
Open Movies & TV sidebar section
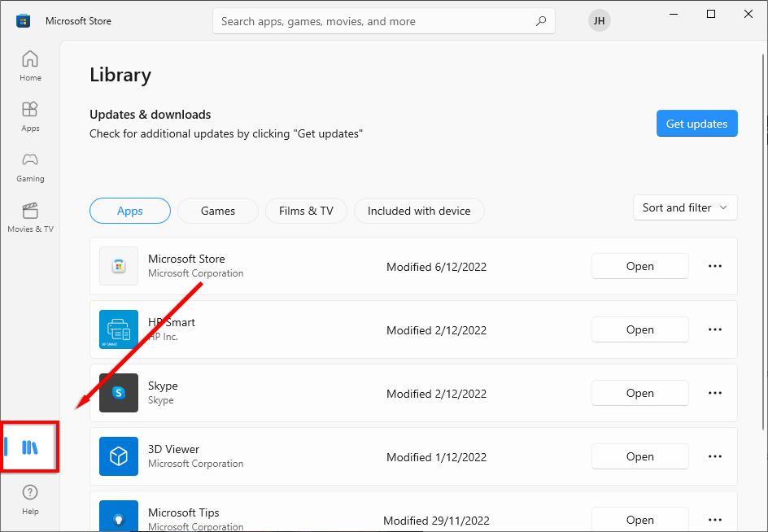click(30, 217)
